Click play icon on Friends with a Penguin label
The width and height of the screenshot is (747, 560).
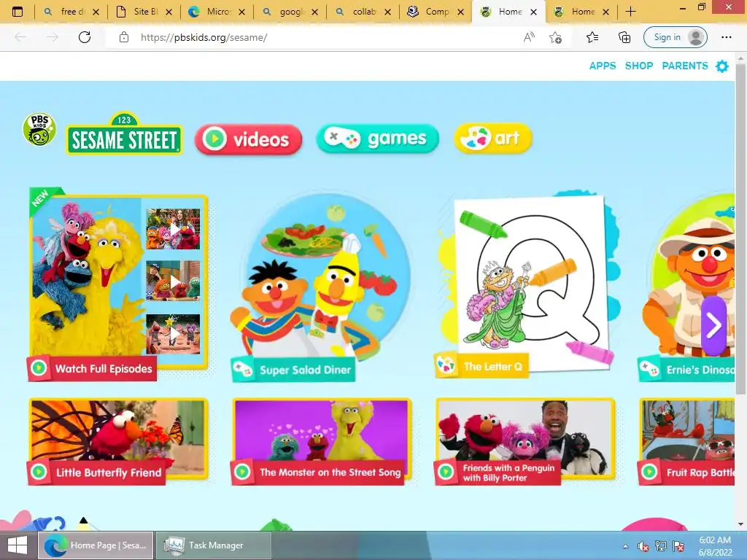(446, 472)
